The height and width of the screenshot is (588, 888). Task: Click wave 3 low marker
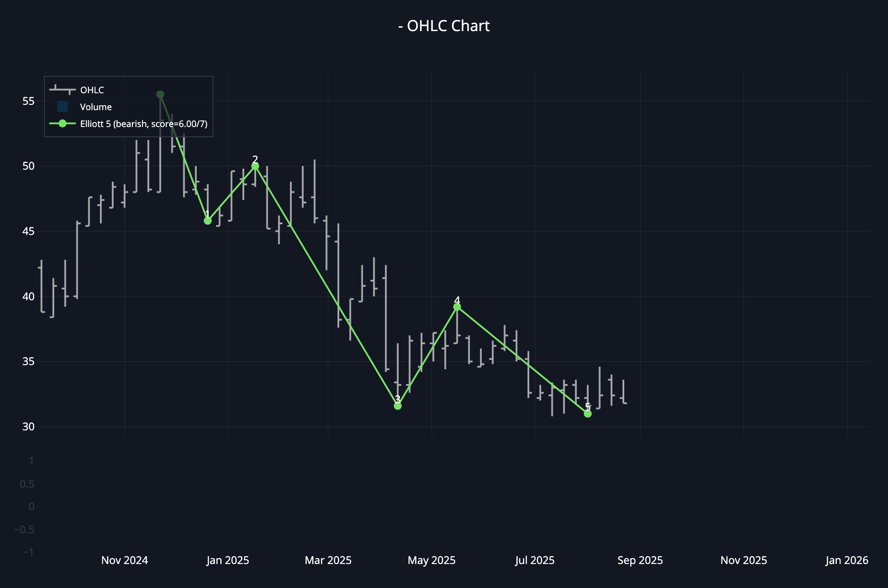pos(398,406)
